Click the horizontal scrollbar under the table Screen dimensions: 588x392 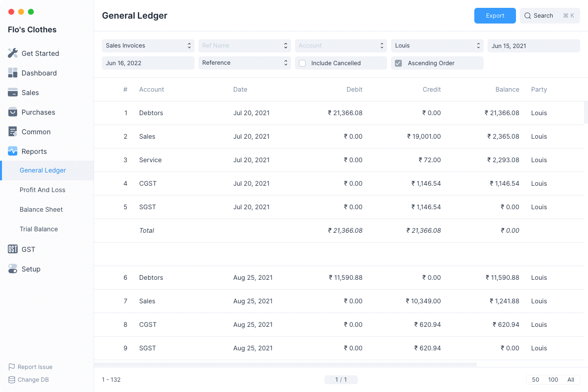[285, 365]
